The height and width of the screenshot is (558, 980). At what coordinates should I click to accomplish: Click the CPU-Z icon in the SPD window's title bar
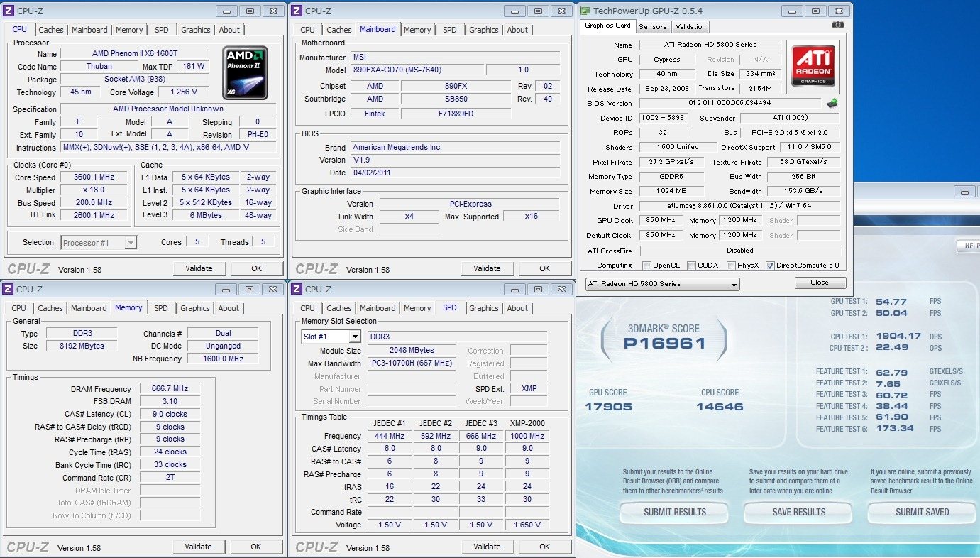pyautogui.click(x=297, y=289)
